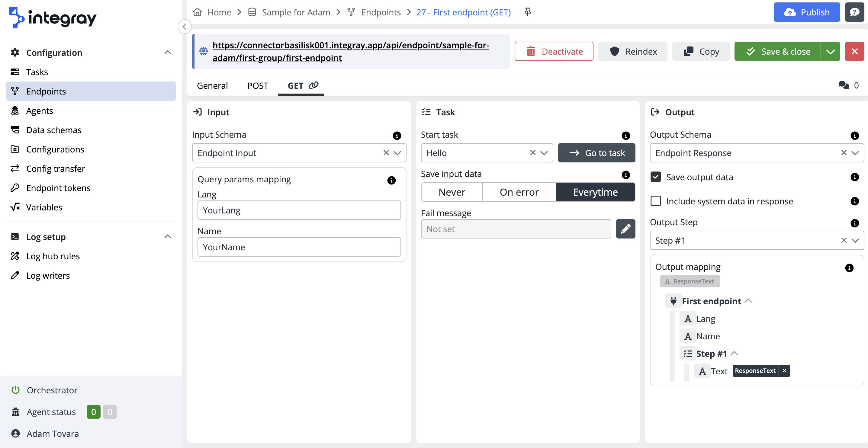Click the Deactivate button
Image resolution: width=868 pixels, height=448 pixels.
pyautogui.click(x=554, y=52)
